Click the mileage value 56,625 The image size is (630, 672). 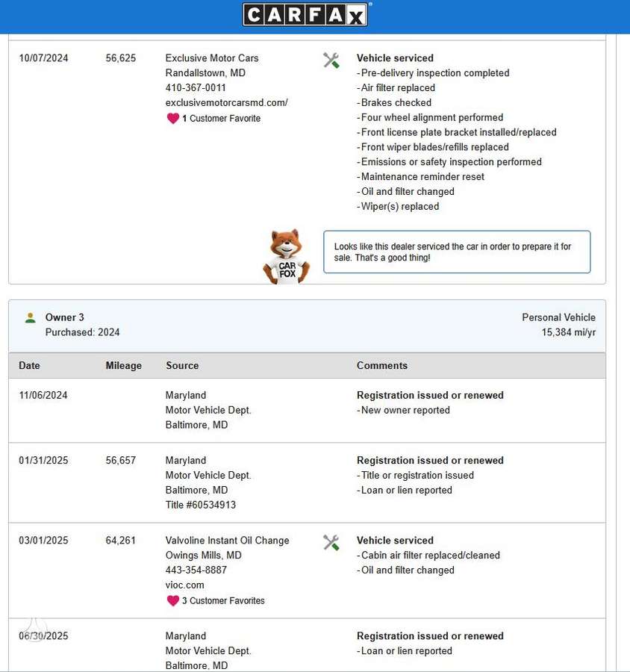120,57
